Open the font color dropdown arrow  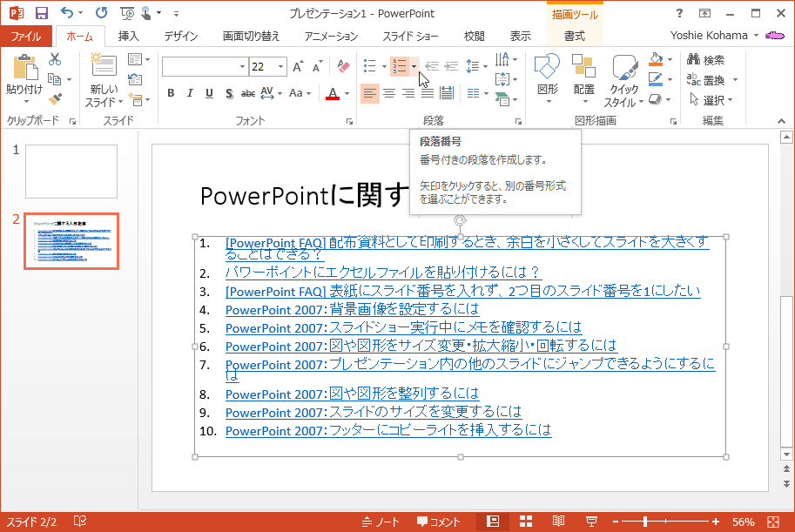pyautogui.click(x=347, y=93)
